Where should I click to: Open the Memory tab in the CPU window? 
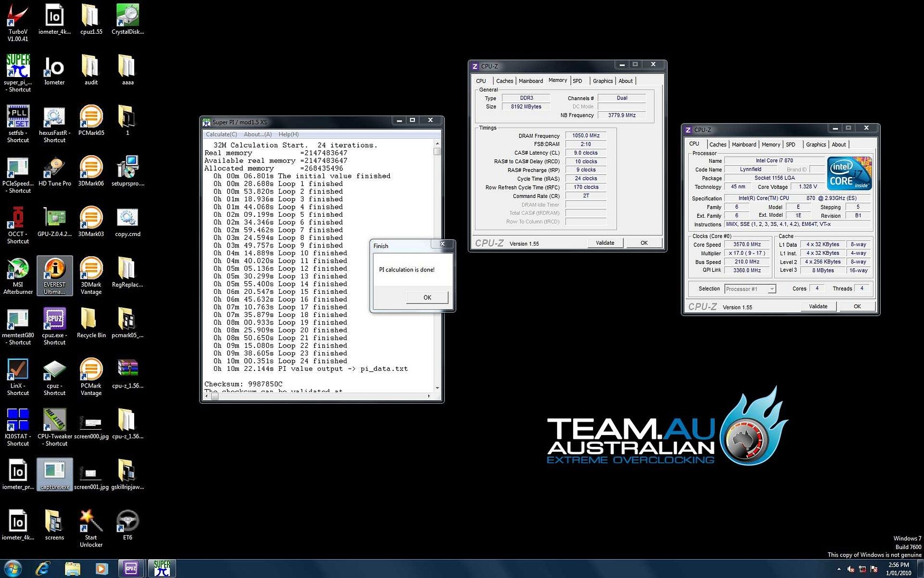click(x=771, y=144)
